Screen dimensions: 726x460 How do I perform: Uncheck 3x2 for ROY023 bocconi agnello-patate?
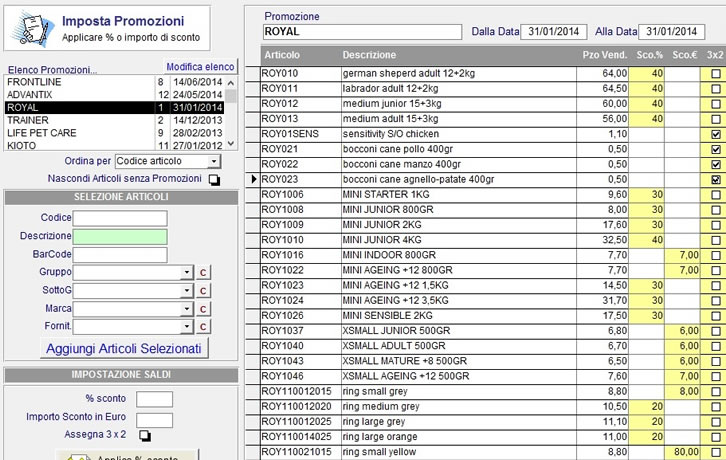pyautogui.click(x=716, y=180)
